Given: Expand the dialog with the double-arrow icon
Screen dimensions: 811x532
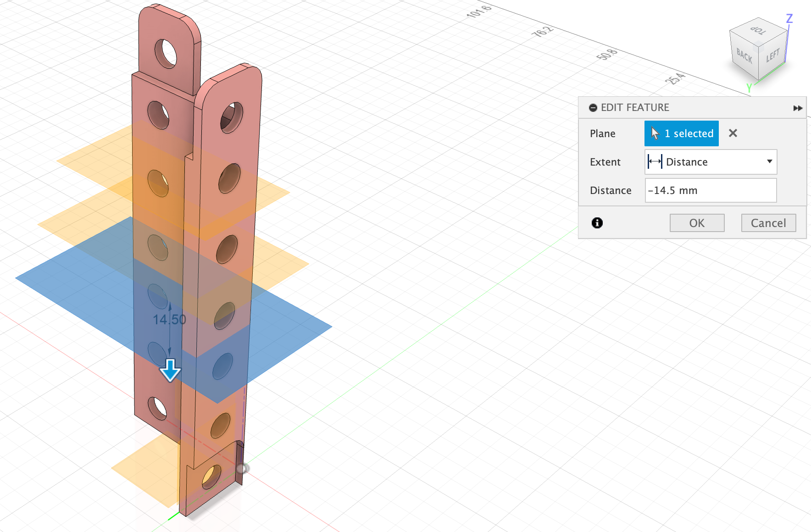Looking at the screenshot, I should (x=798, y=108).
